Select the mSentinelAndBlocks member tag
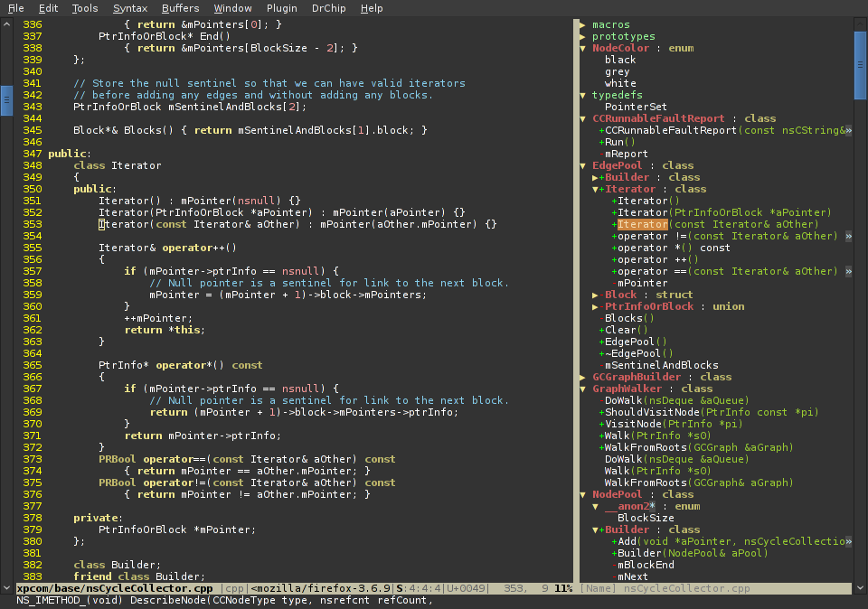The width and height of the screenshot is (868, 609). click(x=661, y=365)
